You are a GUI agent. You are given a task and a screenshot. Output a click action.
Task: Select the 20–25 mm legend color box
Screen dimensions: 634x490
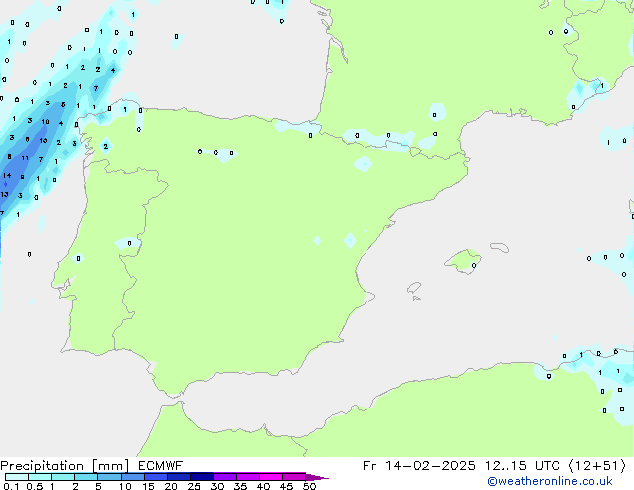[179, 477]
